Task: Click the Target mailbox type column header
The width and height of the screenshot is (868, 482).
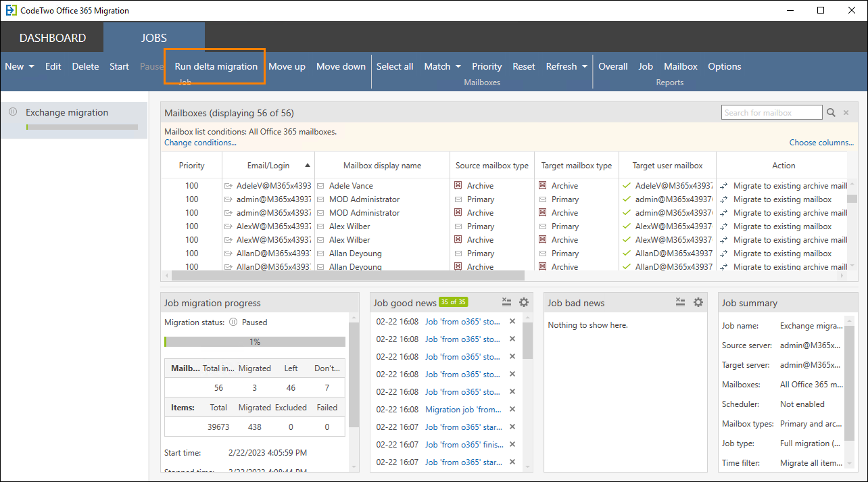Action: pos(577,165)
